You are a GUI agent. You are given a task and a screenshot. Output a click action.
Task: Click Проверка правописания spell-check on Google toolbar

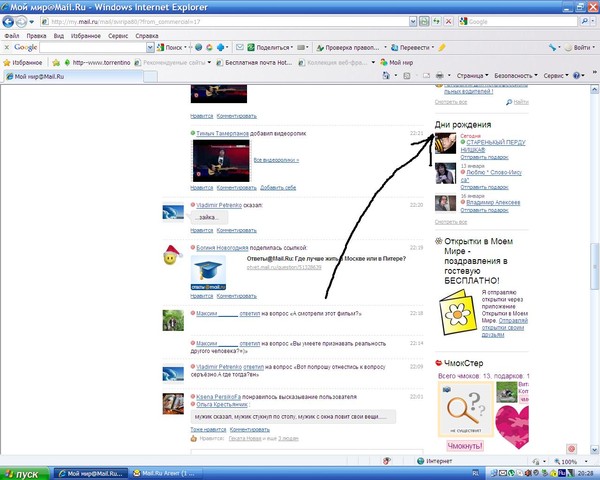point(347,47)
